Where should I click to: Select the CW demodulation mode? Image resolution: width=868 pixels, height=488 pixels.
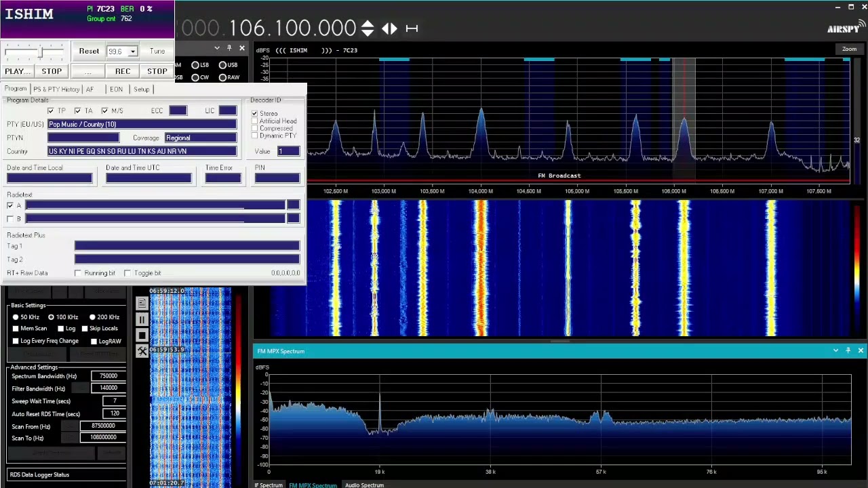[195, 77]
